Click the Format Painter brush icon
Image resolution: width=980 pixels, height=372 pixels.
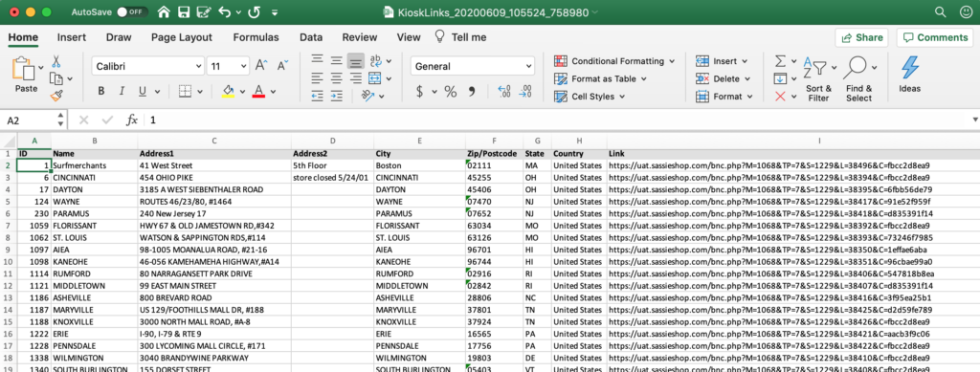click(x=56, y=96)
